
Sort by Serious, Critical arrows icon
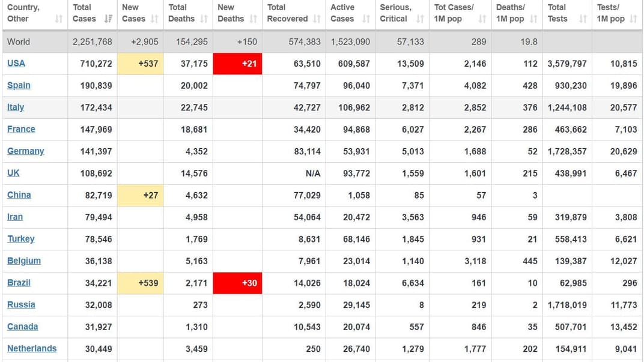coord(420,19)
